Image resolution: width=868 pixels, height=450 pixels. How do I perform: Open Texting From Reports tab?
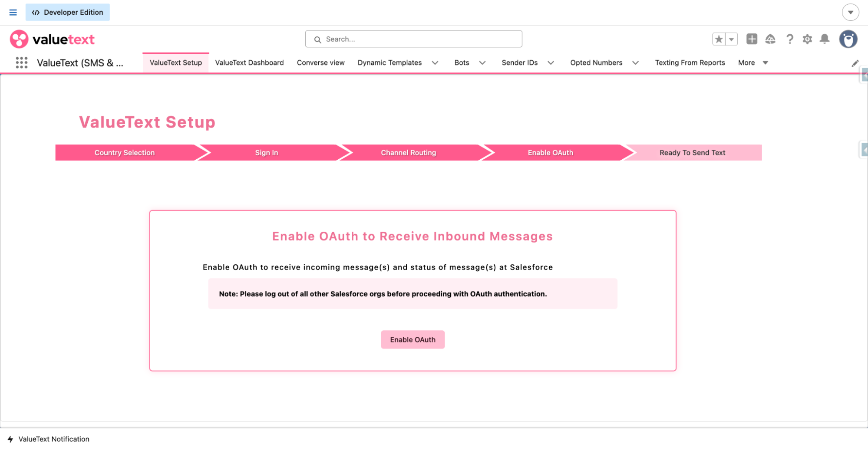pos(690,62)
